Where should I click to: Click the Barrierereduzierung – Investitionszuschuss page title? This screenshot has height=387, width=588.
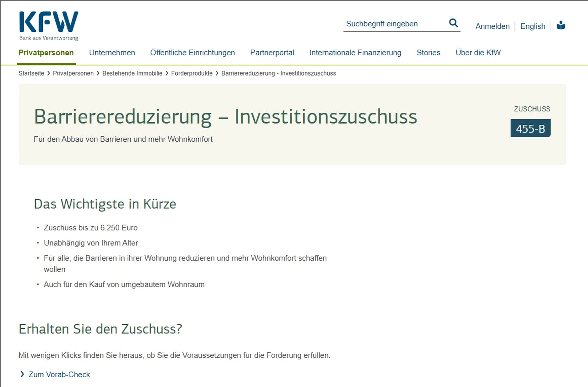(x=225, y=116)
